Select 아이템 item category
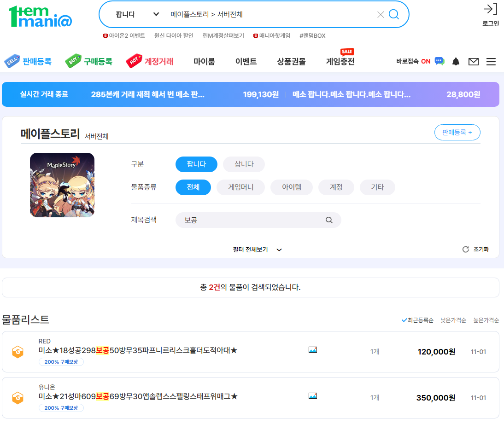 [x=292, y=187]
